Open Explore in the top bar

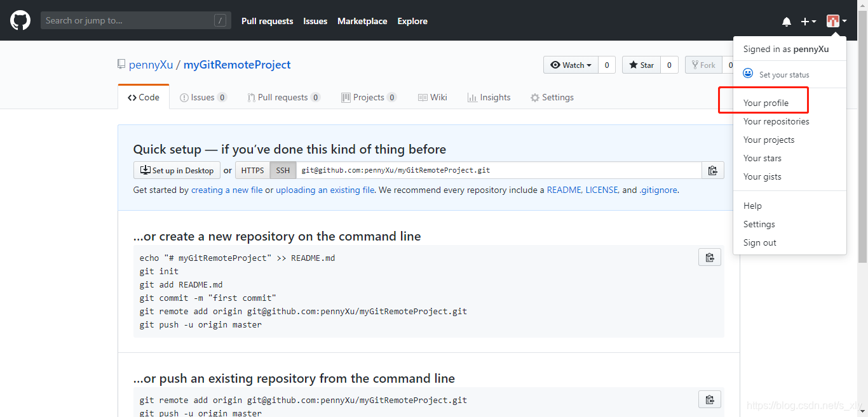click(412, 21)
